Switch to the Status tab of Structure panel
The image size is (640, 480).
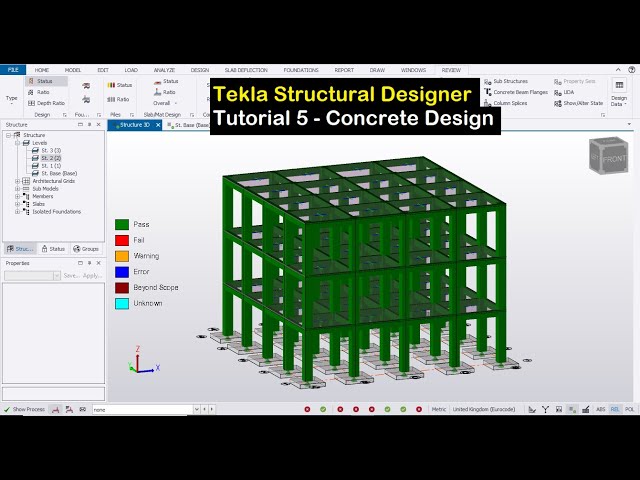click(x=53, y=249)
